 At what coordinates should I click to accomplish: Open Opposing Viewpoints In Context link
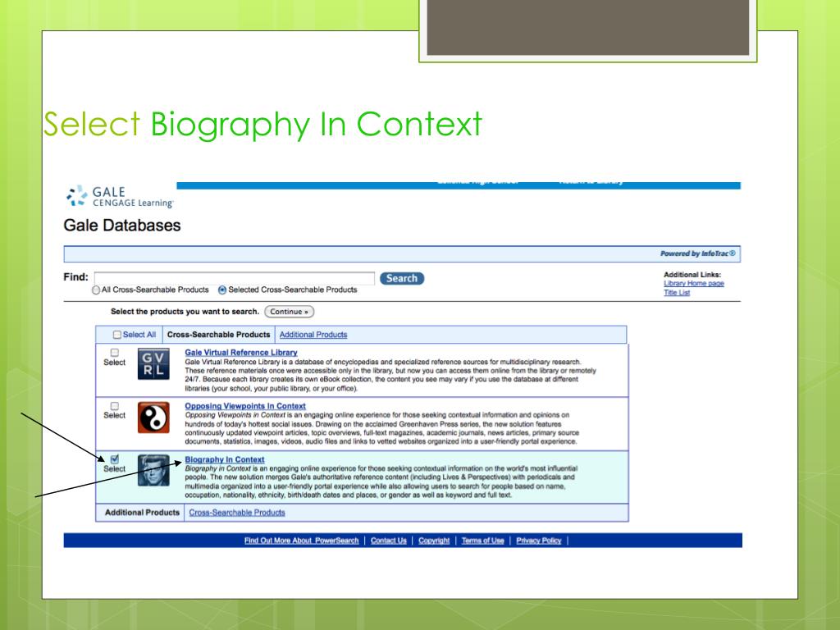[x=245, y=406]
